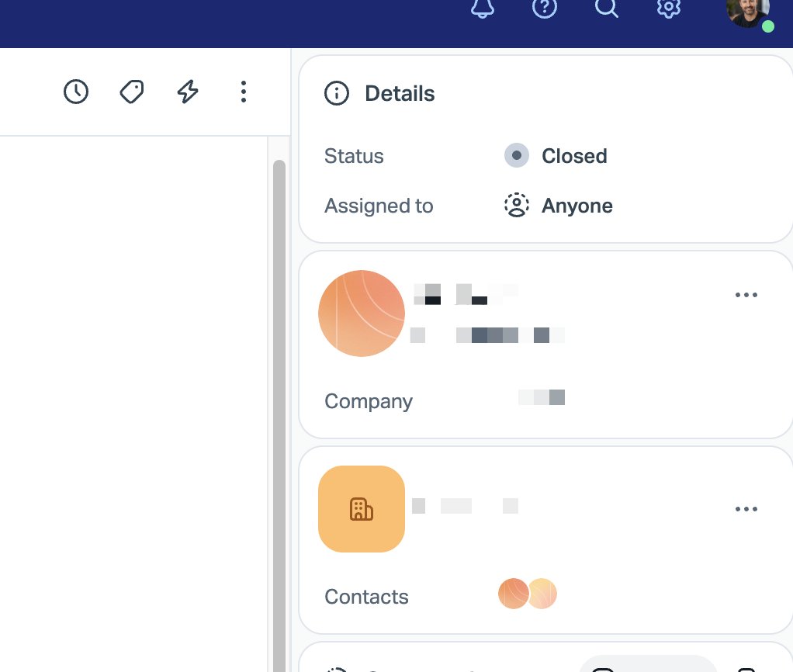Click the Contacts label
The image size is (793, 672).
367,597
